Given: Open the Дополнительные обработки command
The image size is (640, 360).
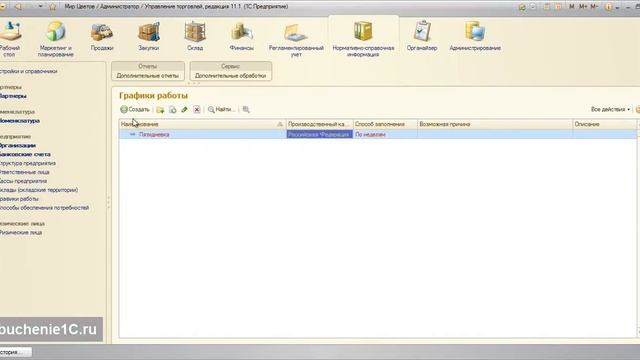Looking at the screenshot, I should [231, 76].
